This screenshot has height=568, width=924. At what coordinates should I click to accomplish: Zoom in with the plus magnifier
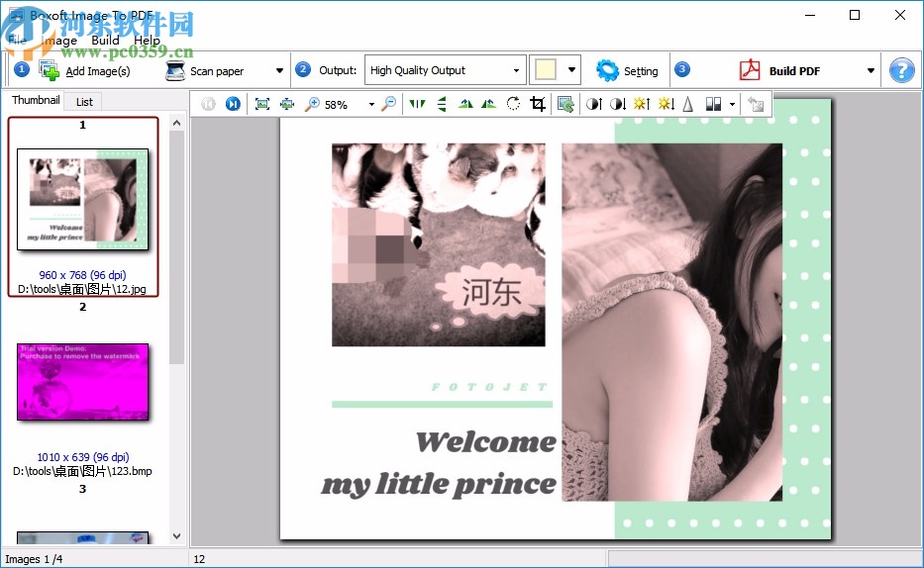pyautogui.click(x=312, y=104)
